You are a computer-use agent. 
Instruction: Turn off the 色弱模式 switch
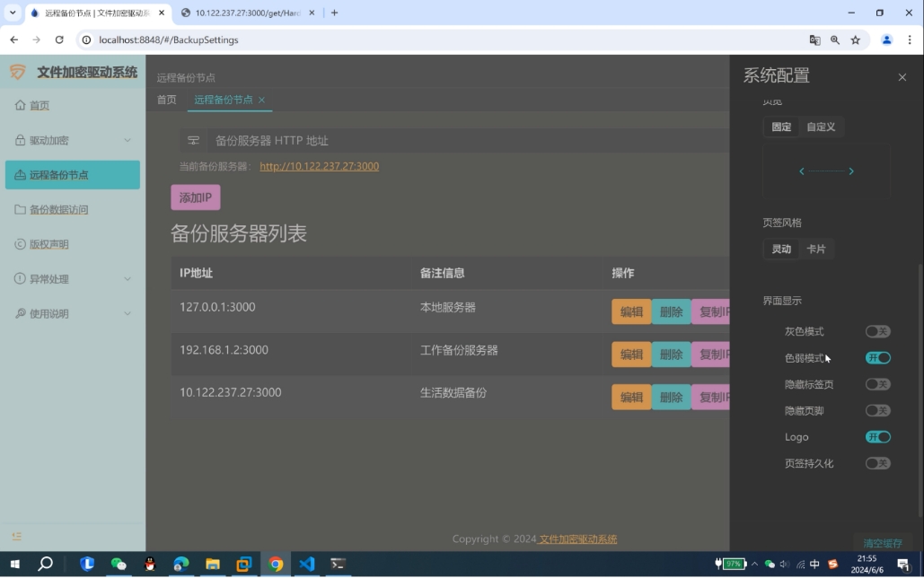pyautogui.click(x=877, y=358)
